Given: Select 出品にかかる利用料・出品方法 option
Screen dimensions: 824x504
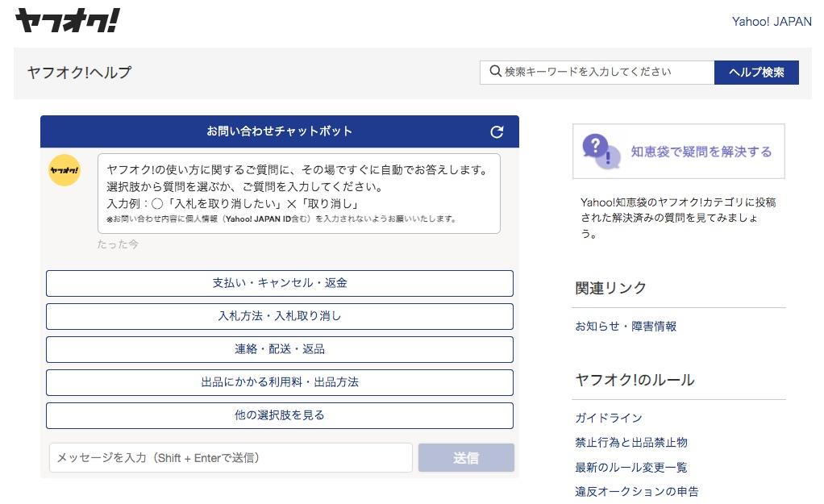Looking at the screenshot, I should pos(280,382).
